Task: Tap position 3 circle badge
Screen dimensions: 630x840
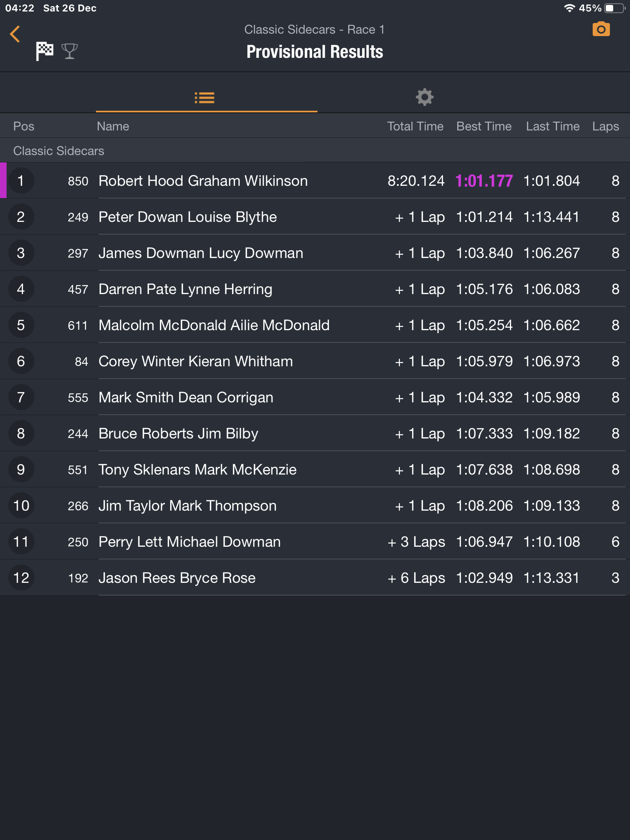Action: tap(21, 253)
